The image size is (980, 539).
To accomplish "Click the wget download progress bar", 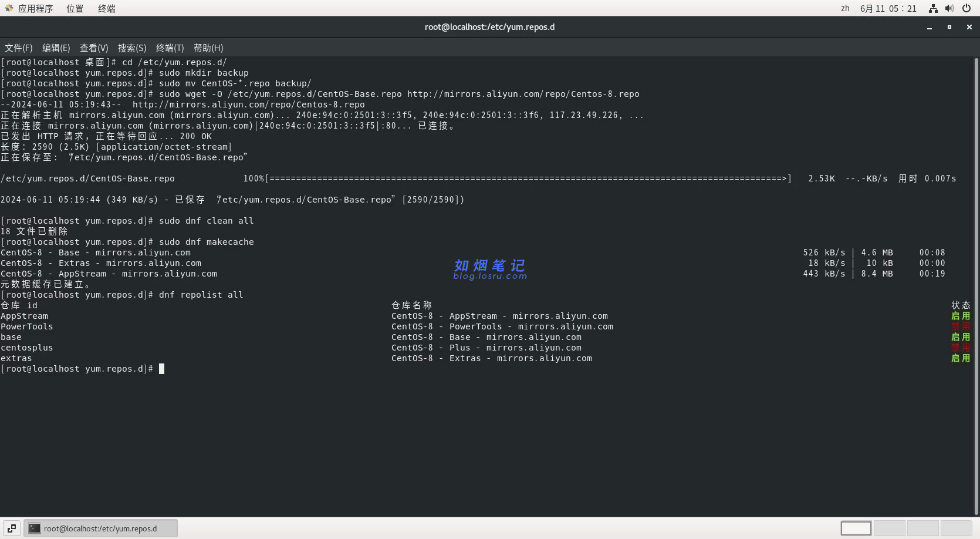I will pyautogui.click(x=528, y=178).
